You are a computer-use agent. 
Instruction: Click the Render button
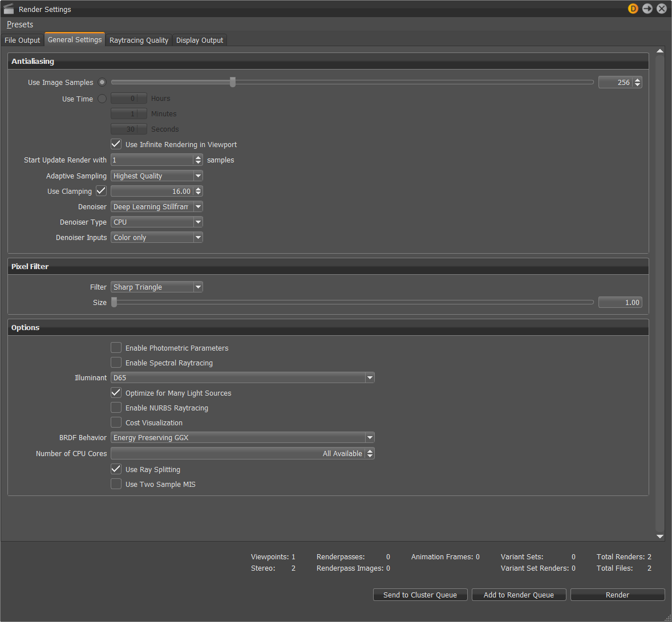pyautogui.click(x=617, y=595)
